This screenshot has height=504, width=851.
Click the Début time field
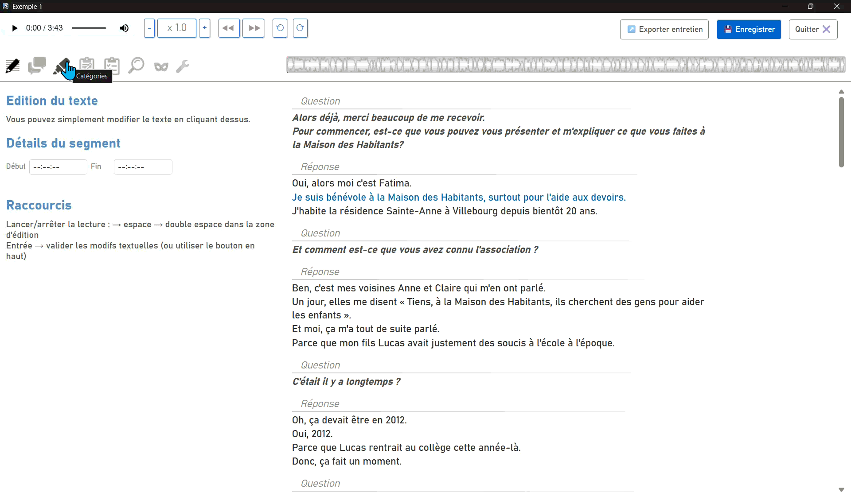[58, 167]
